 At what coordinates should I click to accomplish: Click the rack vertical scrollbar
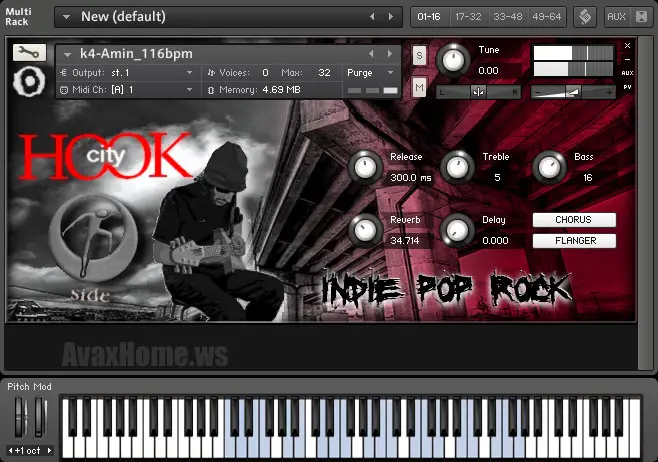[x=645, y=204]
